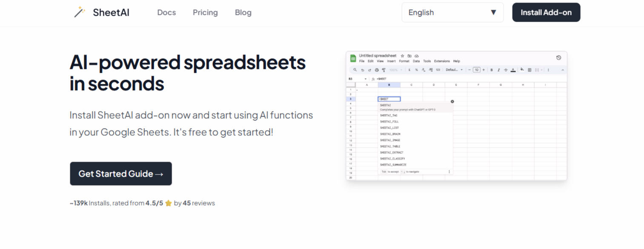This screenshot has width=644, height=249.
Task: Open the Data menu in demo
Action: click(x=416, y=61)
